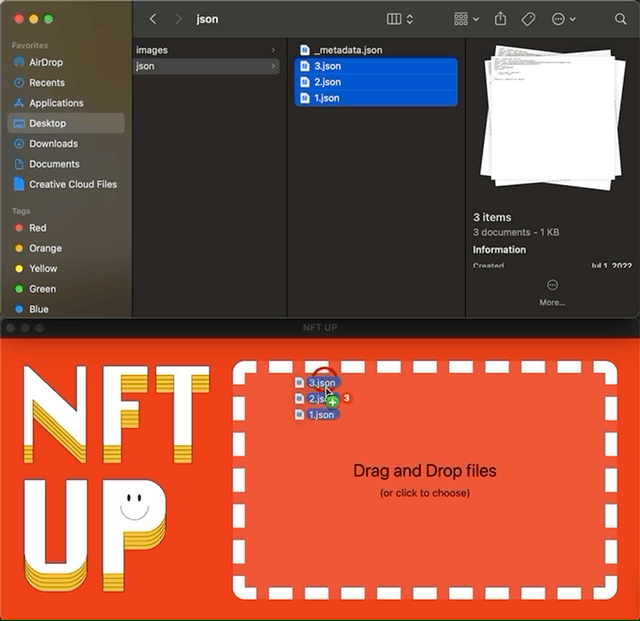640x621 pixels.
Task: Expand images folder chevron
Action: (x=273, y=50)
